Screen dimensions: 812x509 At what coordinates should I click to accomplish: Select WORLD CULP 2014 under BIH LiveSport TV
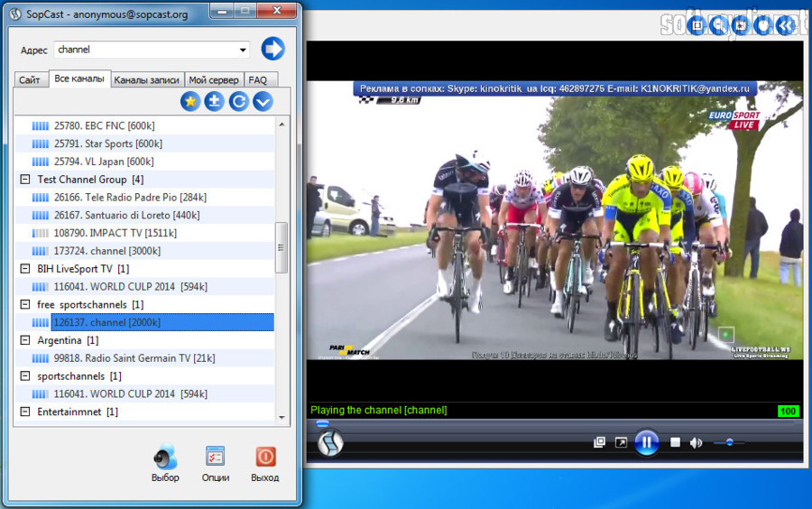(145, 286)
